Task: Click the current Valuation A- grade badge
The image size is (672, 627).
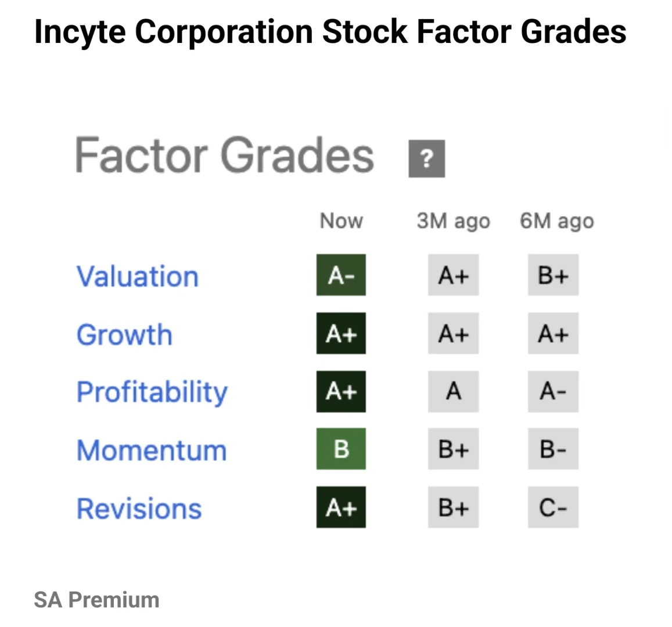Action: coord(341,275)
